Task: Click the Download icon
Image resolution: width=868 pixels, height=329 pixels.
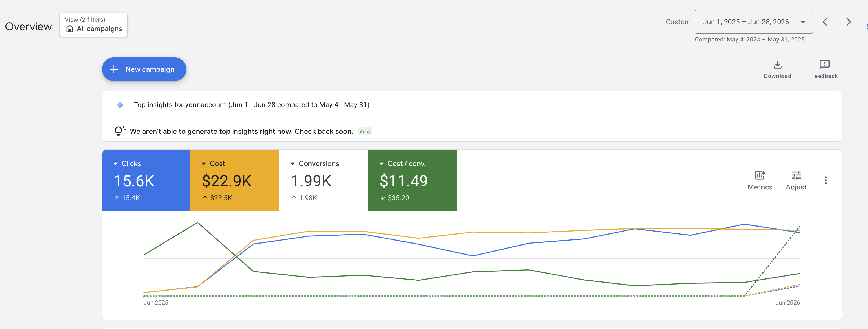Action: coord(777,64)
